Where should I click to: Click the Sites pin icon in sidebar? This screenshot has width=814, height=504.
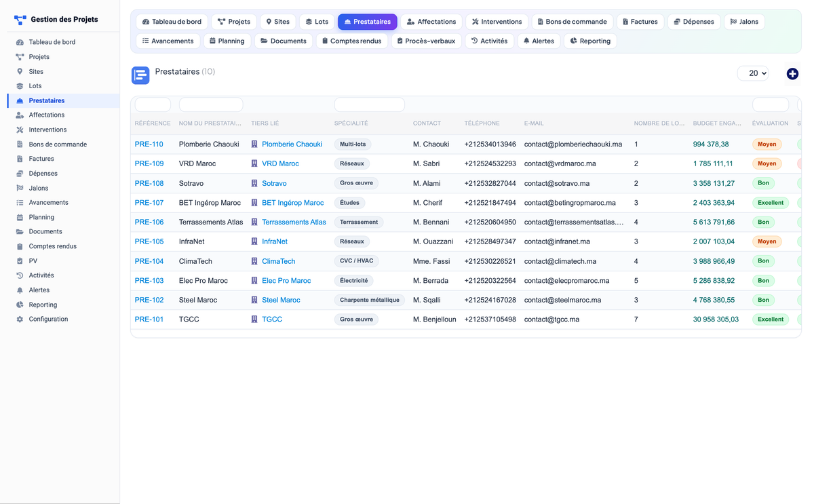click(20, 71)
